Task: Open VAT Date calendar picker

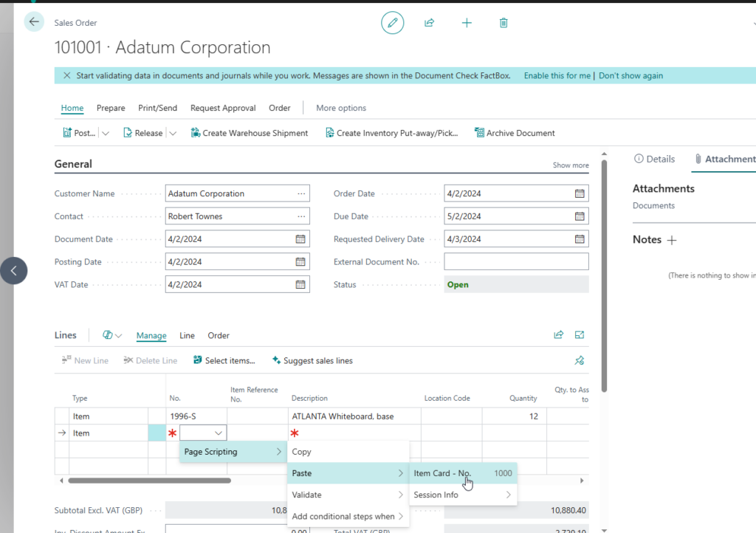Action: [300, 284]
